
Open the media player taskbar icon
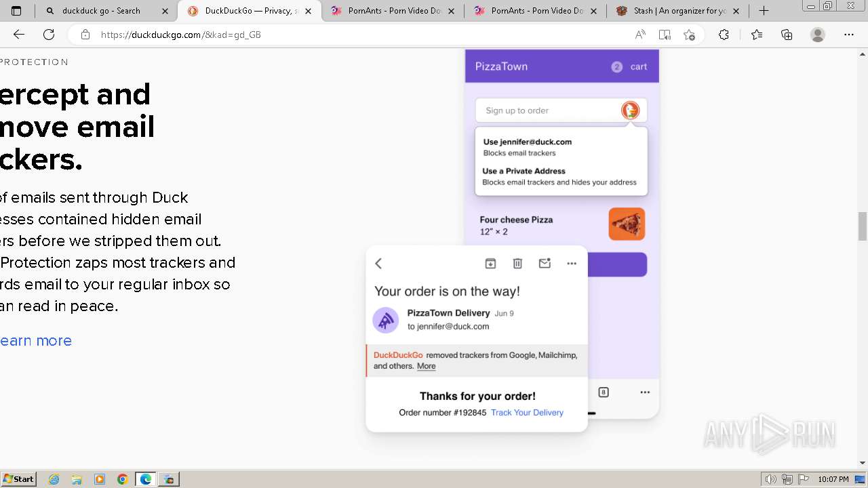[x=100, y=479]
